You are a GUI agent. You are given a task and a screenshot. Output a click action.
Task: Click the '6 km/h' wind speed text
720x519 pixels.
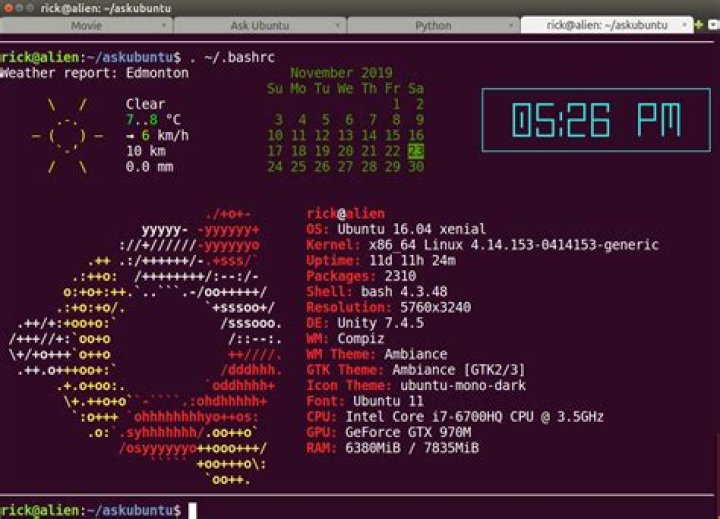point(165,135)
